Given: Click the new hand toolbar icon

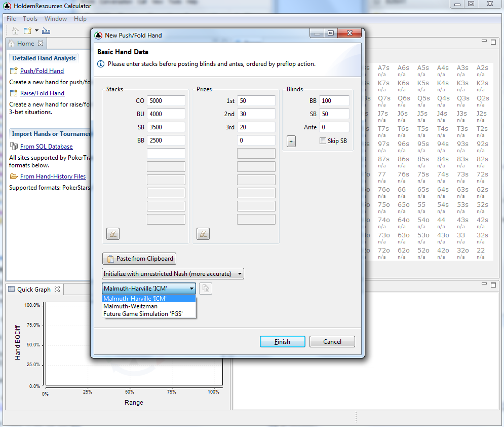Looking at the screenshot, I should click(x=28, y=31).
